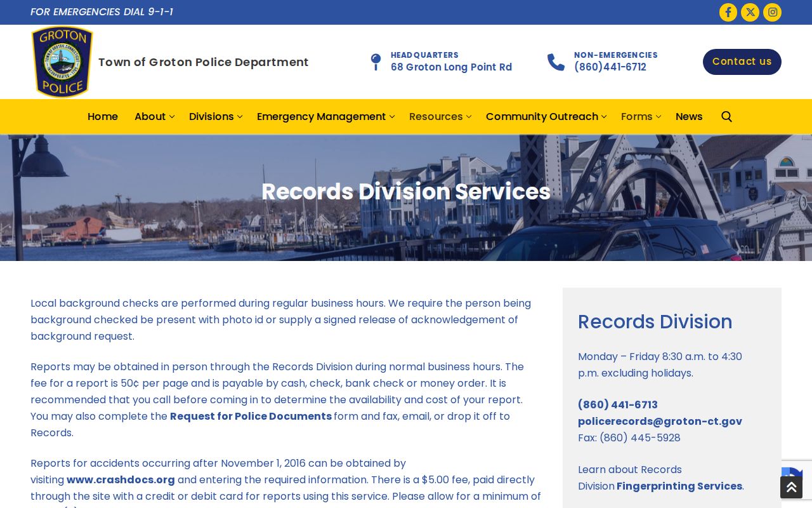Open the X (Twitter) social icon
The width and height of the screenshot is (812, 508).
750,12
